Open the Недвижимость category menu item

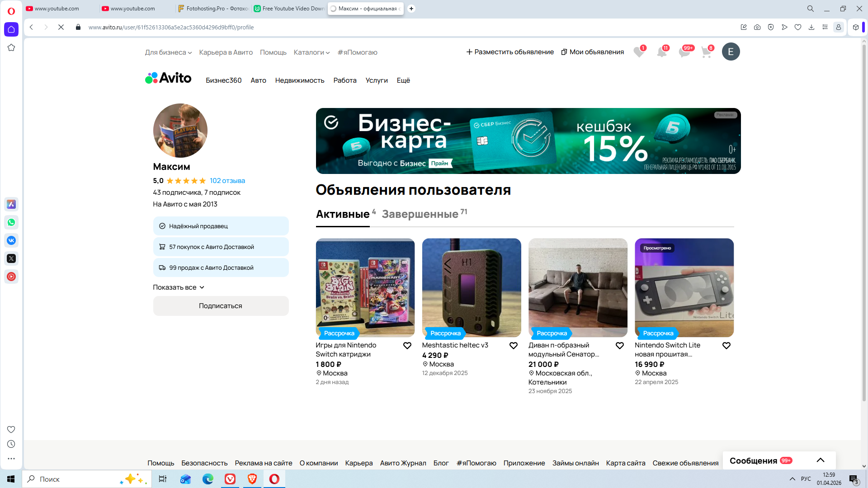300,80
